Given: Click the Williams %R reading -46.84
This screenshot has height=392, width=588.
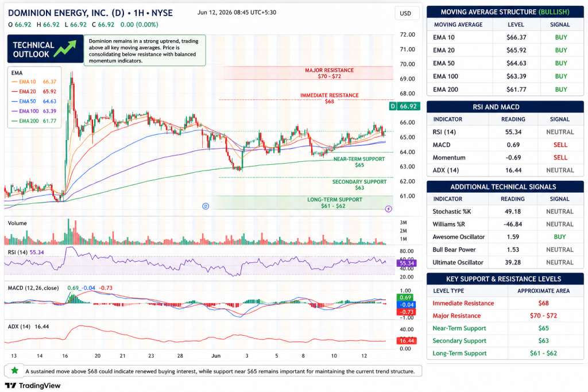Looking at the screenshot, I should 513,224.
